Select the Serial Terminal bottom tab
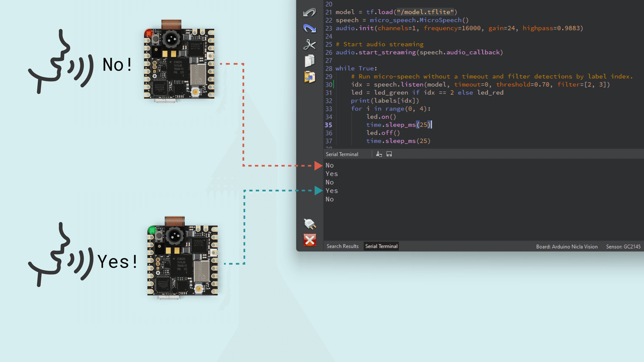Screen dimensions: 644x362 point(381,246)
